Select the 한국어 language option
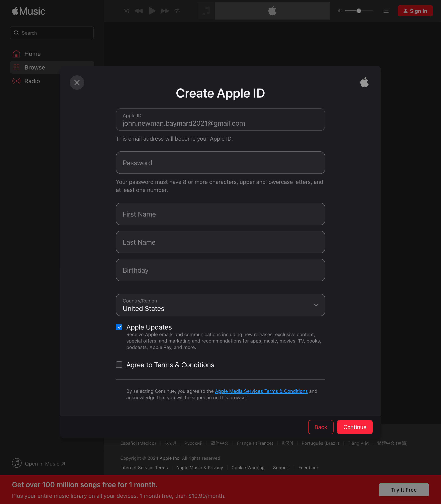This screenshot has height=504, width=441. [x=287, y=443]
